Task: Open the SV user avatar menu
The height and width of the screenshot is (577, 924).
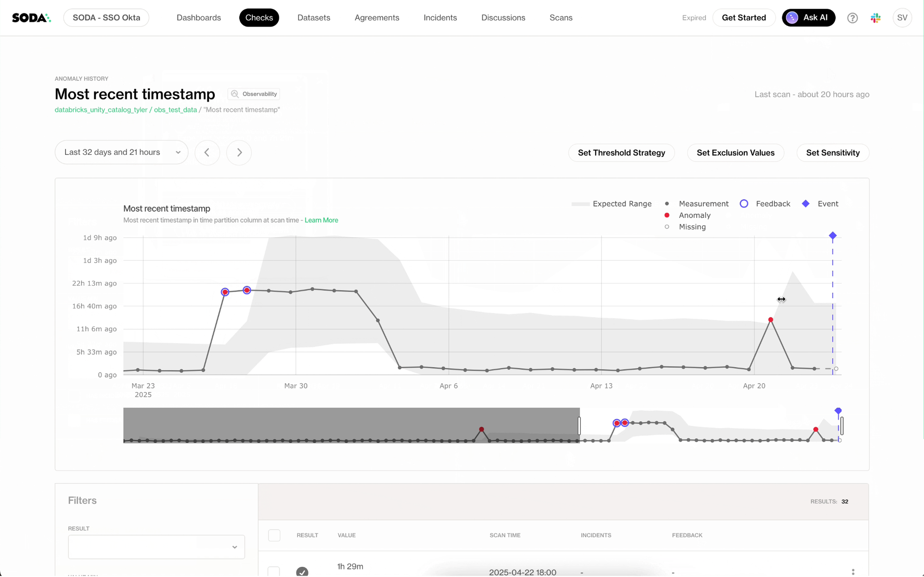Action: [902, 18]
